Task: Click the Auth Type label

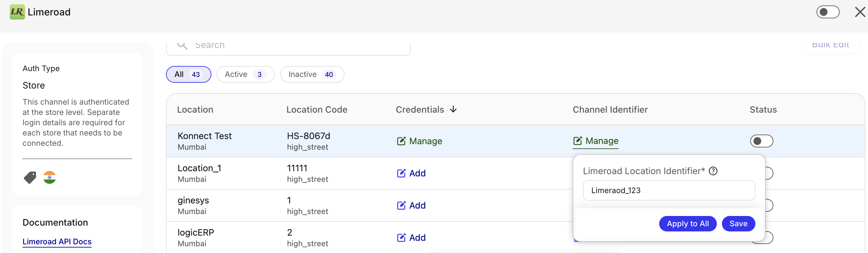Action: [x=41, y=69]
